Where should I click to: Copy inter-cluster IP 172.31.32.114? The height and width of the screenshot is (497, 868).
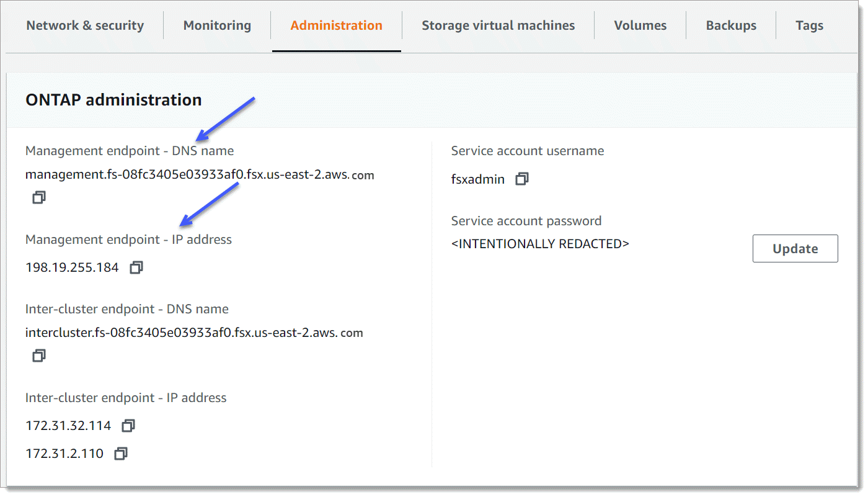pos(128,426)
